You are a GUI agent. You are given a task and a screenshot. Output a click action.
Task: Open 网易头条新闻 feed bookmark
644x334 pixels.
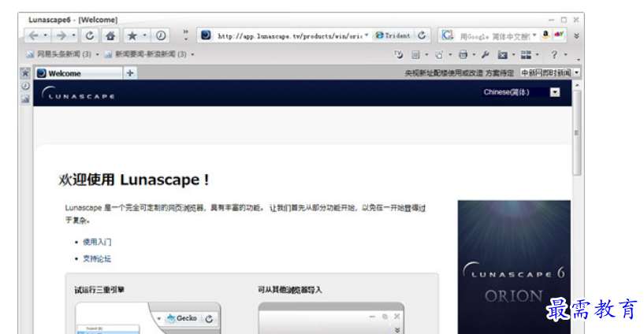[x=59, y=54]
